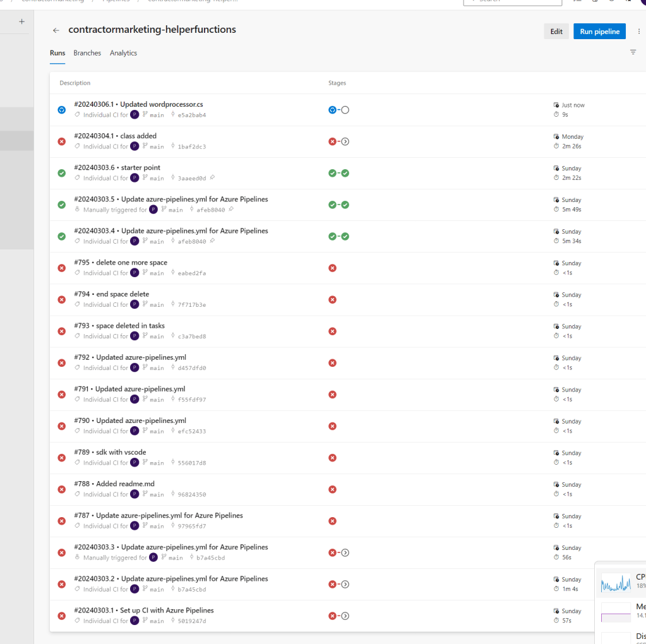Screen dimensions: 646x644
Task: Click failed stage icon for #20240304.1
Action: (332, 141)
